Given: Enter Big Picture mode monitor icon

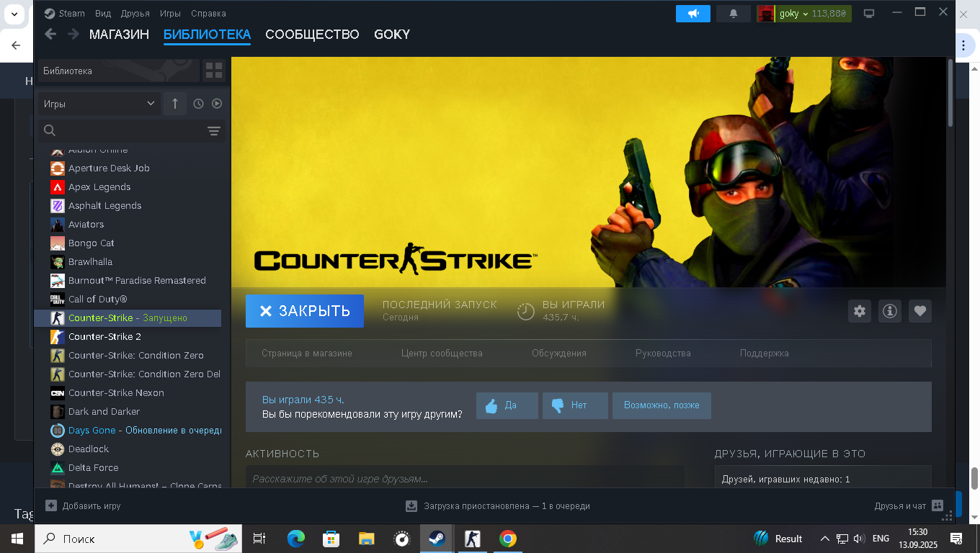Looking at the screenshot, I should [x=869, y=14].
